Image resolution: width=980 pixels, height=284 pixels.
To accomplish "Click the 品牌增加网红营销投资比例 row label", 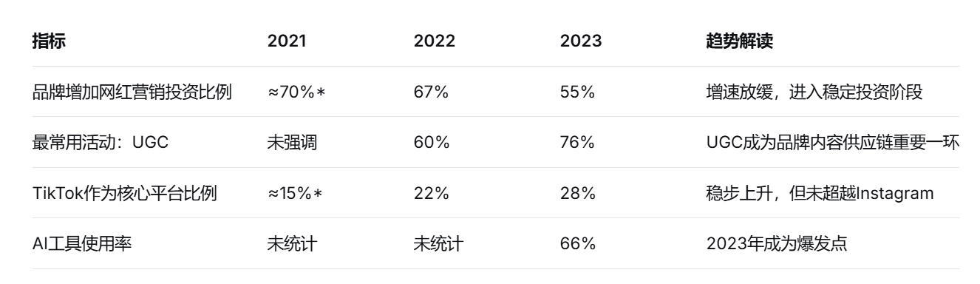I will click(132, 92).
